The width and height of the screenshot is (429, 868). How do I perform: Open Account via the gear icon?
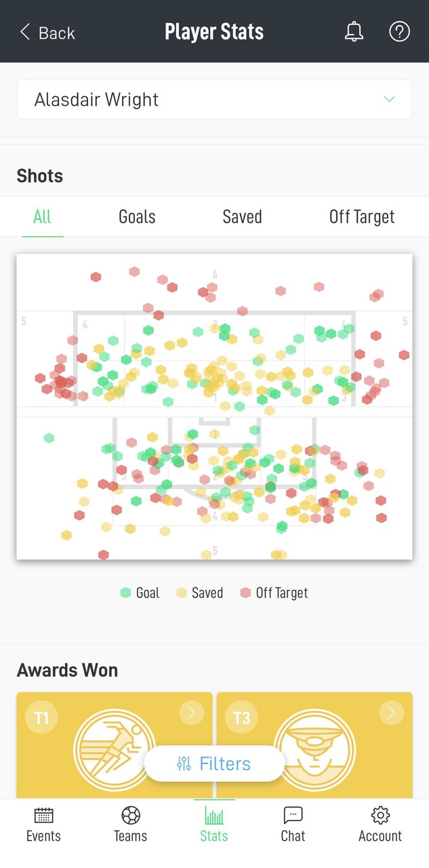pos(380,816)
